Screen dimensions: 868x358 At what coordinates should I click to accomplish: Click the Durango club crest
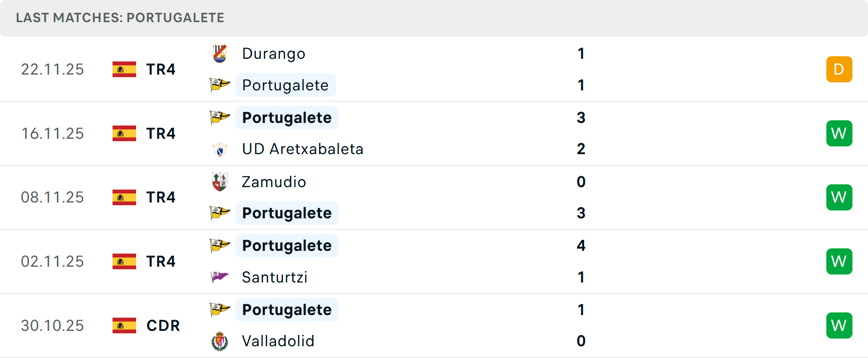click(220, 53)
